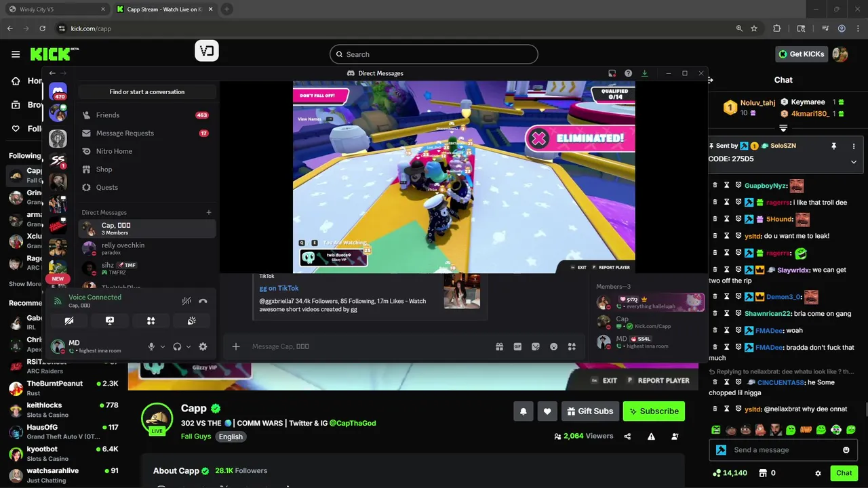The image size is (868, 488).
Task: Open the gg on TikTok link
Action: click(279, 288)
